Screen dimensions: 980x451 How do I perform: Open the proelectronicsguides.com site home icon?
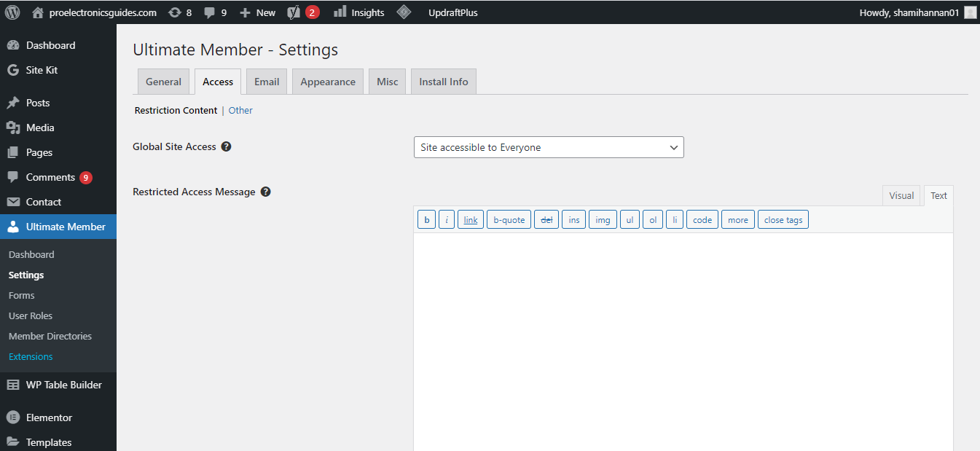(38, 12)
